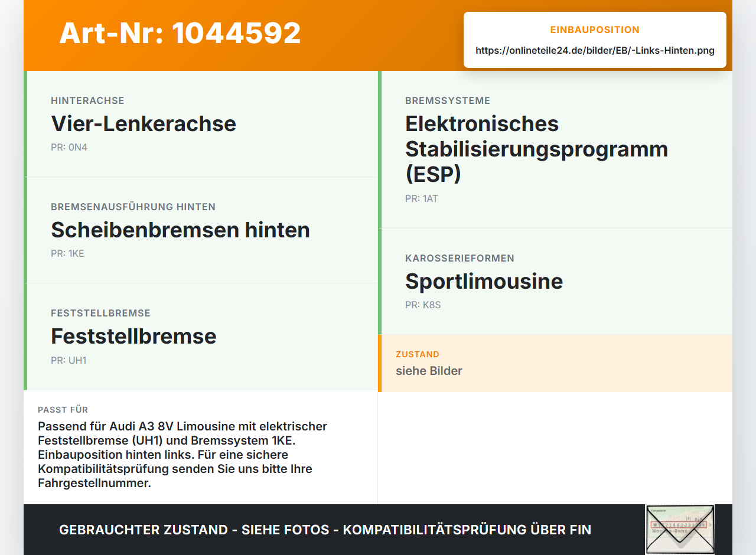
Task: Click the envelope icon in the footer
Action: pos(680,530)
